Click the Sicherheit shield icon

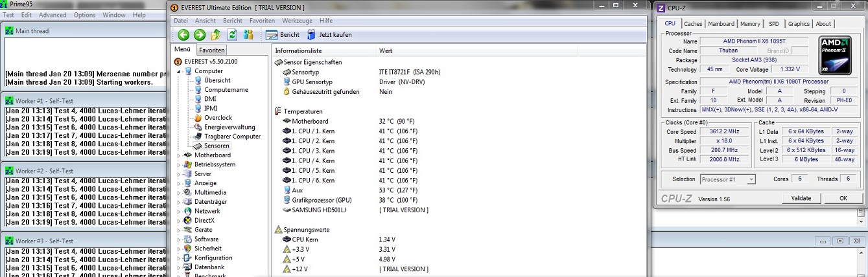pos(188,249)
